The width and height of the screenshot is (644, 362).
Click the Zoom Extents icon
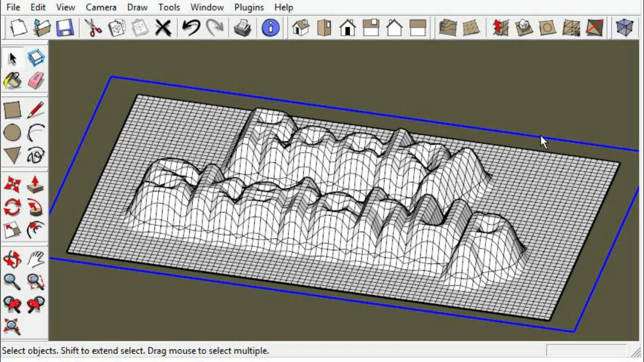point(13,326)
